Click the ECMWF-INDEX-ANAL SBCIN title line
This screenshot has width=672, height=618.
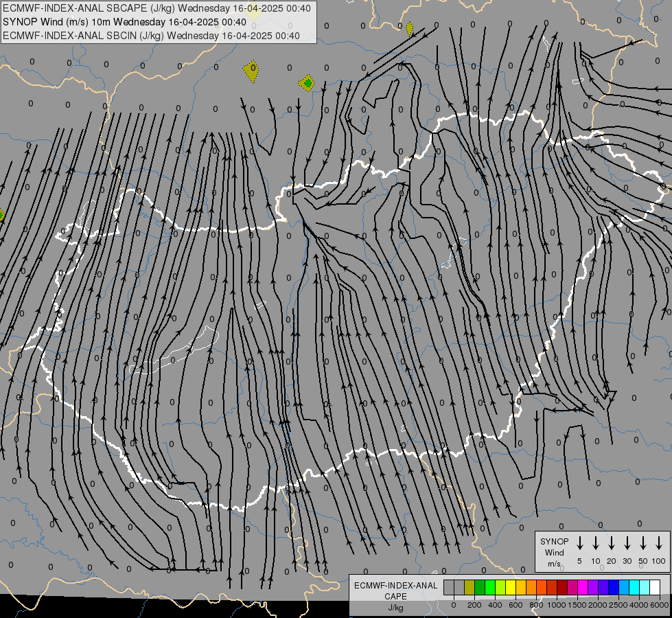(151, 36)
